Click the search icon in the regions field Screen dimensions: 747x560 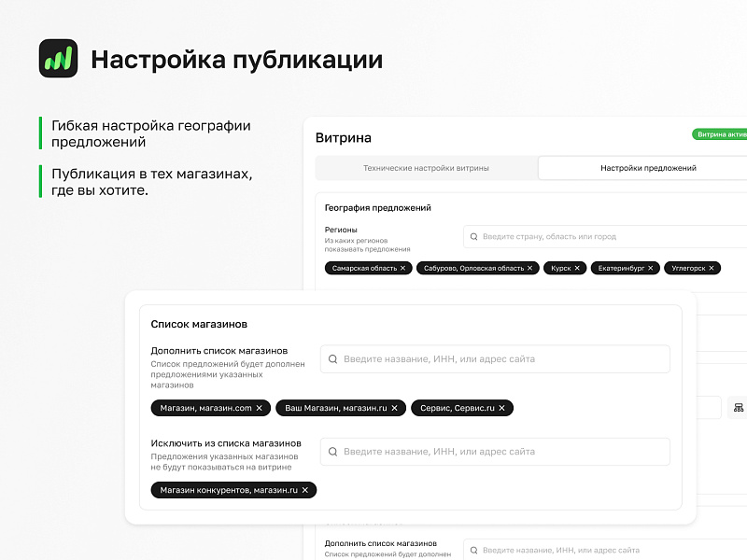(473, 237)
